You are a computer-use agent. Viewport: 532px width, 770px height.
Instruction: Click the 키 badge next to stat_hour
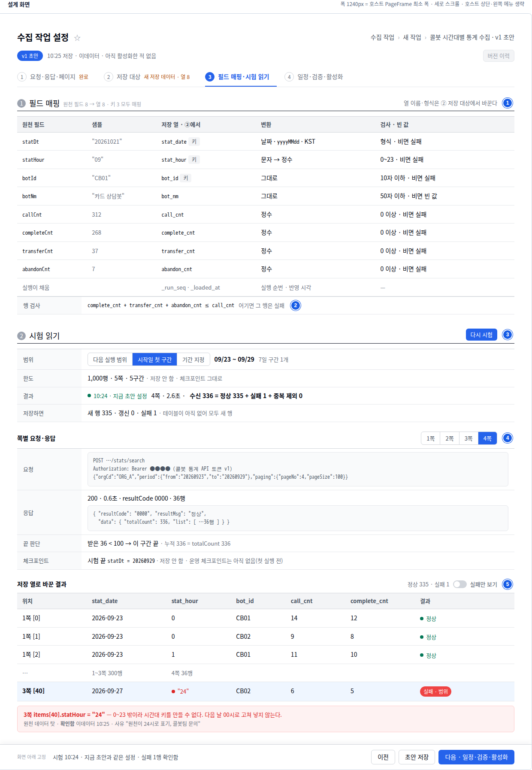pos(194,160)
